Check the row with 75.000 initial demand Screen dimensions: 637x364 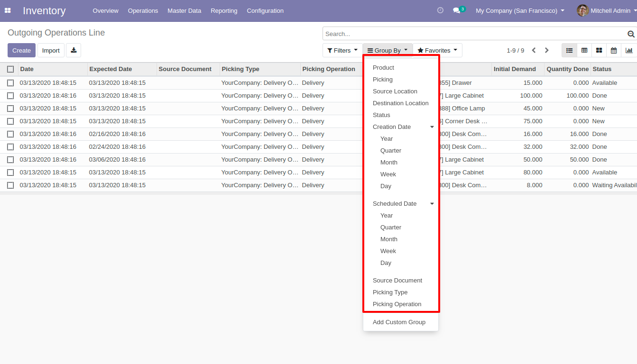[x=10, y=121]
